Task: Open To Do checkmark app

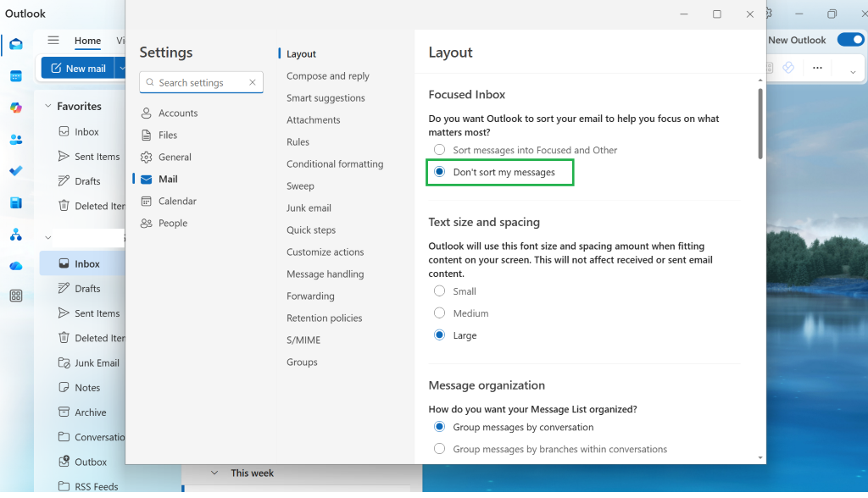Action: coord(16,171)
